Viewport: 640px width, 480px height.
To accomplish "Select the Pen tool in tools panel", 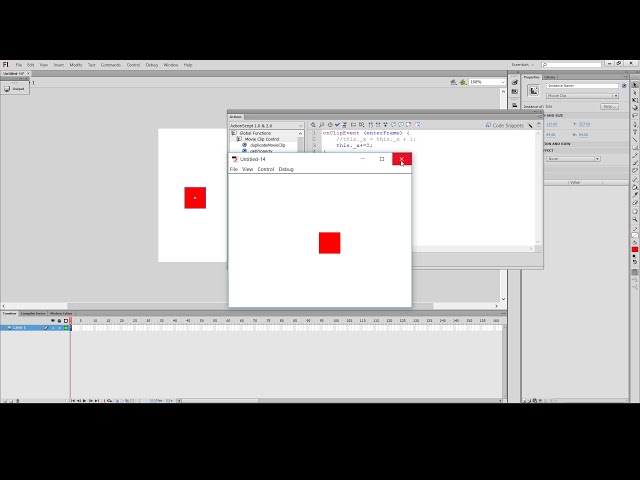I will [635, 124].
